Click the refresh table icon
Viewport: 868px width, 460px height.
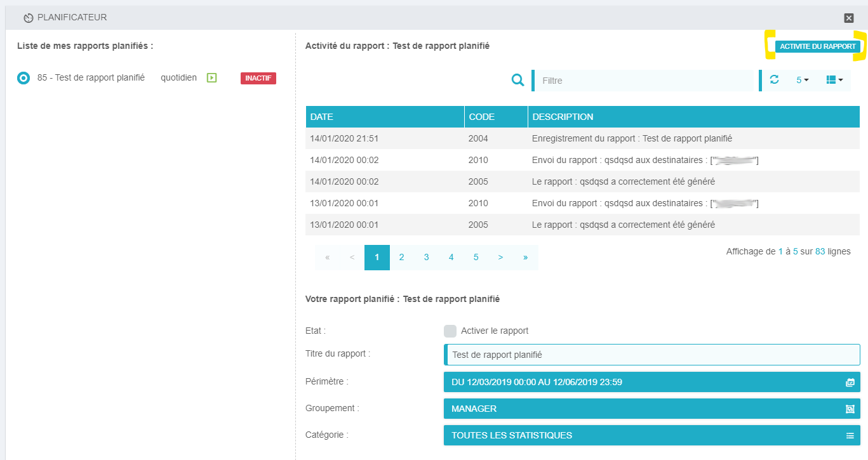[774, 80]
